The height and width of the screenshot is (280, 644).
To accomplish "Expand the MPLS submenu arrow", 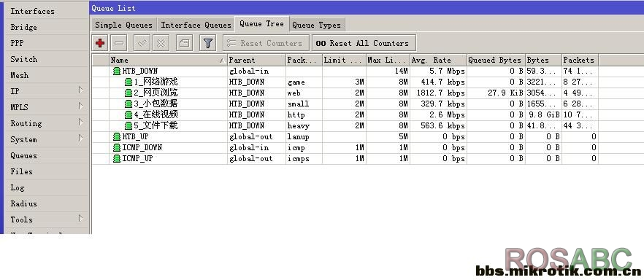I will click(x=81, y=106).
